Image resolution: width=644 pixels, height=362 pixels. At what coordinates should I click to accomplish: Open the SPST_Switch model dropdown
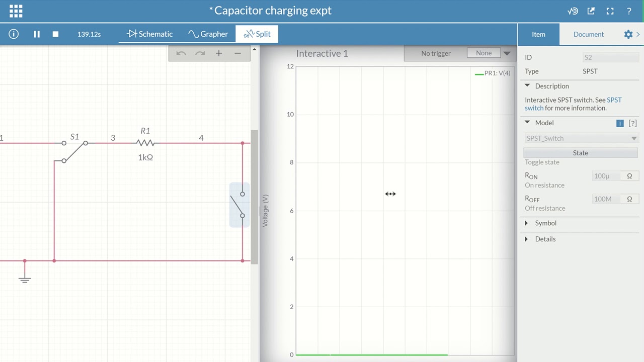point(581,138)
